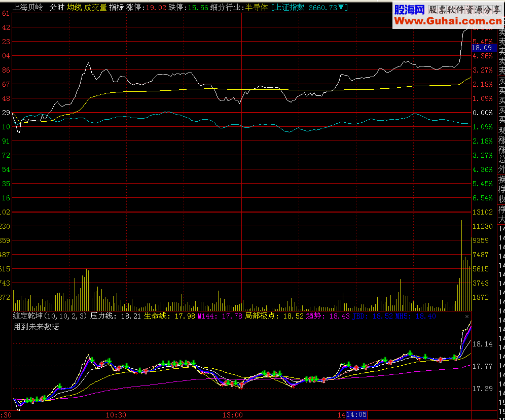Click the 7487 volume axis value
This screenshot has height=420, width=505.
481,255
